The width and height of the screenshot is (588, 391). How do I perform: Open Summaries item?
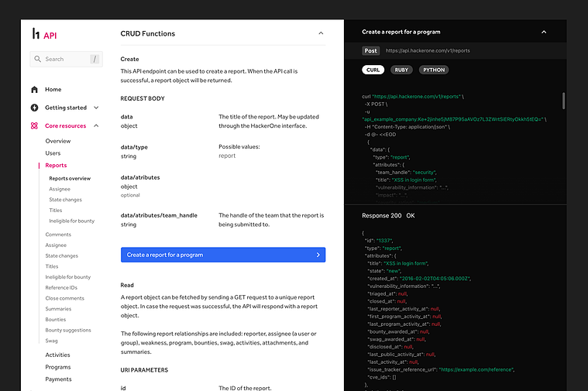(58, 309)
